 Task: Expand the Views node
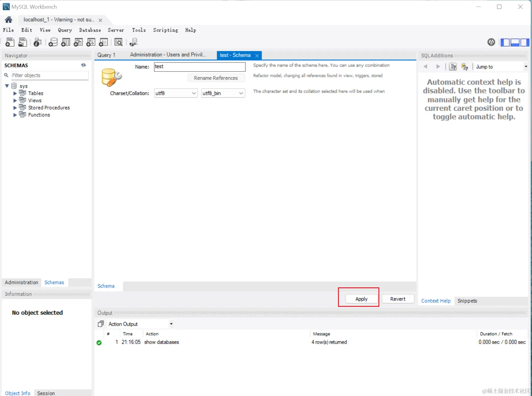click(x=15, y=101)
